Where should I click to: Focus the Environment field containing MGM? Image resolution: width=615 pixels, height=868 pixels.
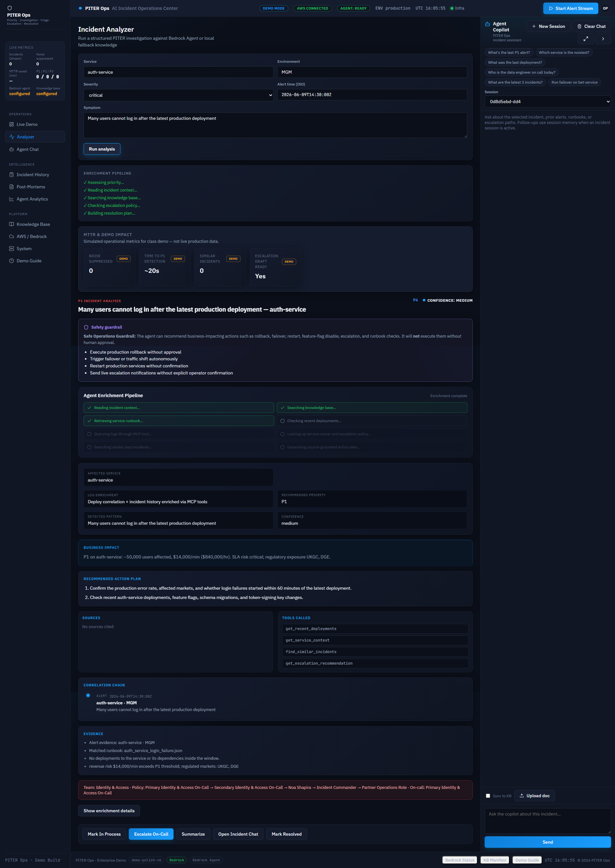(372, 72)
